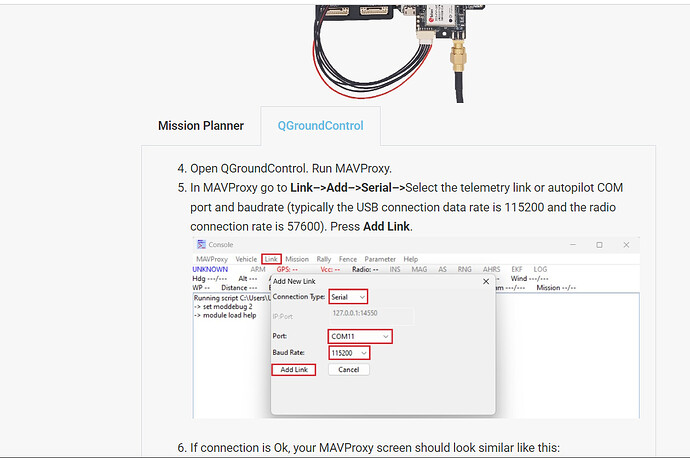The width and height of the screenshot is (690, 458).
Task: Click the GPS hardware wiring image
Action: [400, 54]
